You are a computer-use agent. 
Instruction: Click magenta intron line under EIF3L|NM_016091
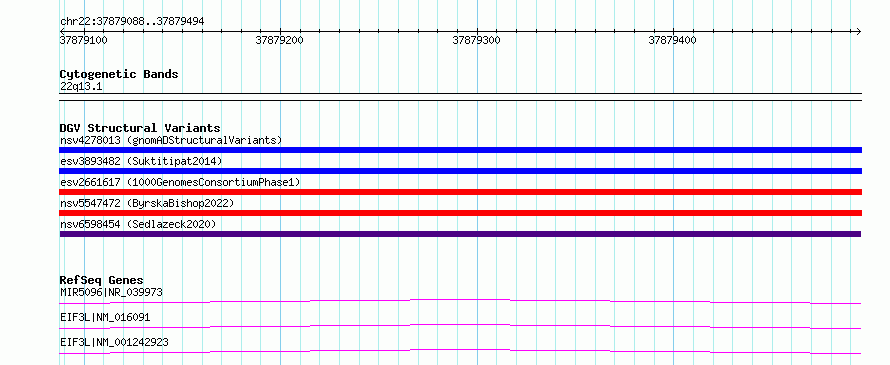[460, 326]
